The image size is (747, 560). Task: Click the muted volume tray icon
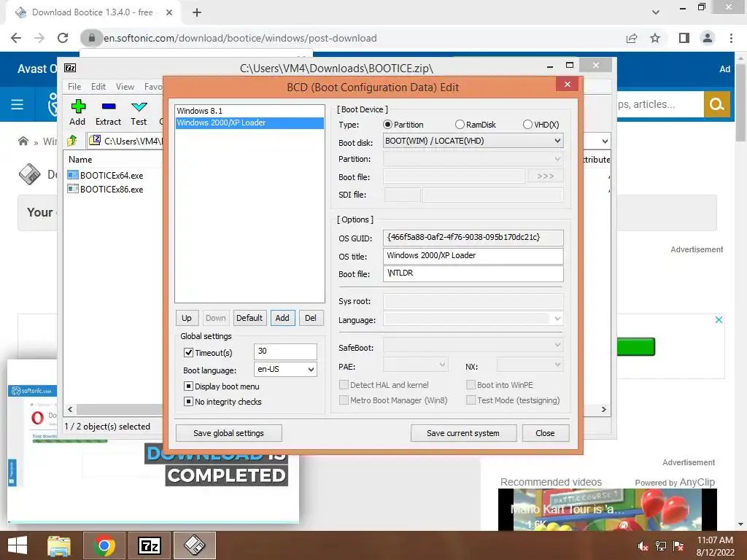643,546
